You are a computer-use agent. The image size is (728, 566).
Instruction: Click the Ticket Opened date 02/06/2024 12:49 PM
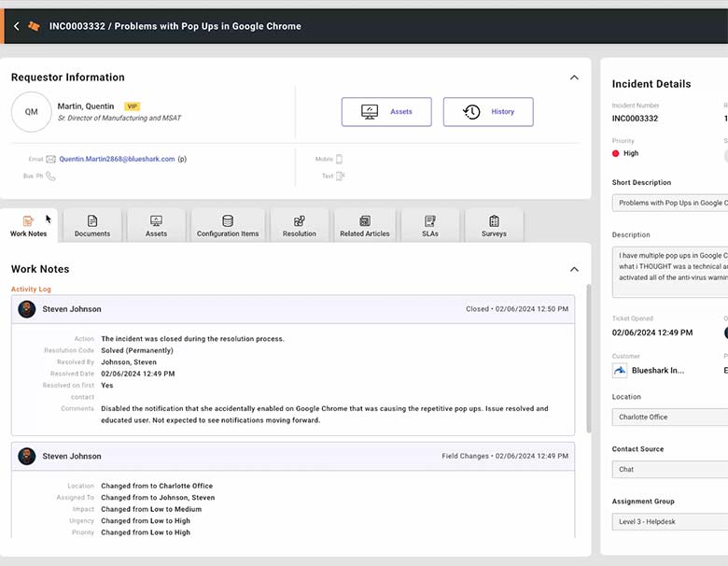(652, 333)
